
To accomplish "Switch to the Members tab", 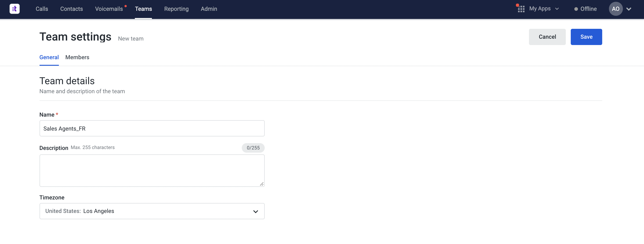I will pos(77,57).
